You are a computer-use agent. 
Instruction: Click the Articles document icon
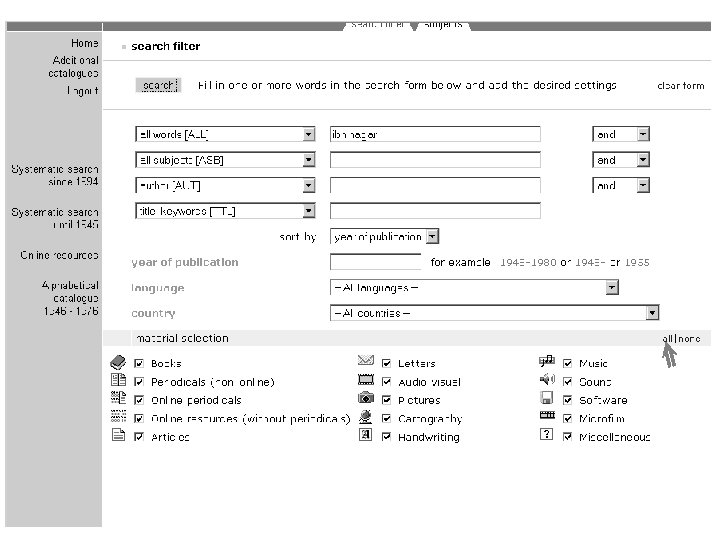118,435
